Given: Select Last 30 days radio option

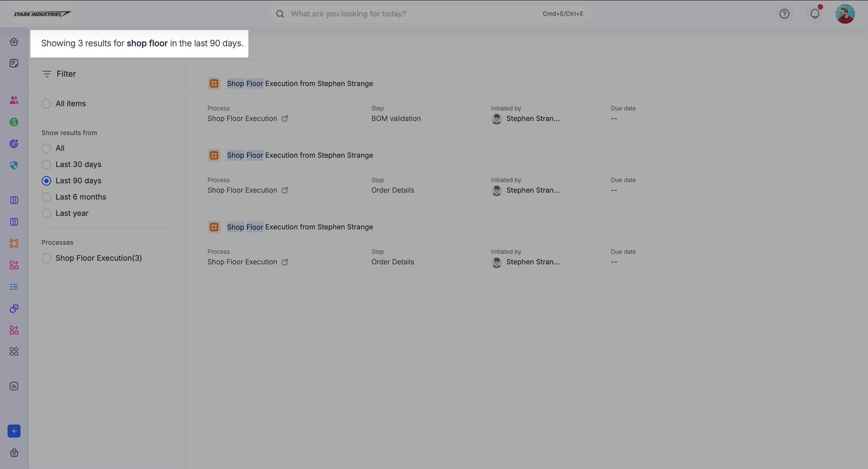Looking at the screenshot, I should pos(46,164).
